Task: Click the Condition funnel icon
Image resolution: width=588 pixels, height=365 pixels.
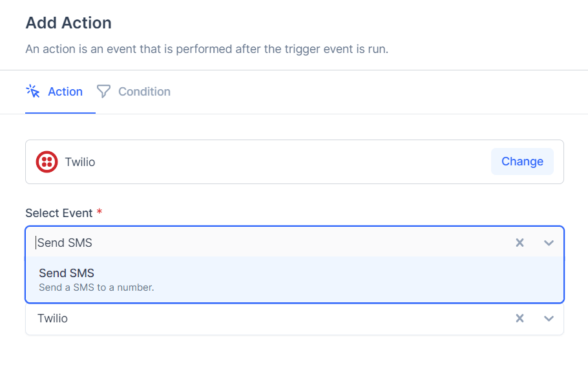Action: coord(103,91)
